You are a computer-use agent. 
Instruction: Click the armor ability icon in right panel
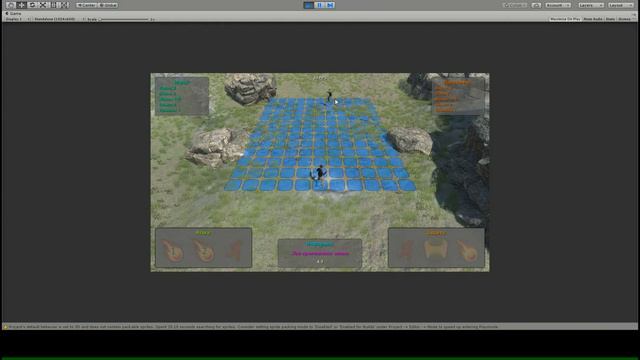[436, 249]
